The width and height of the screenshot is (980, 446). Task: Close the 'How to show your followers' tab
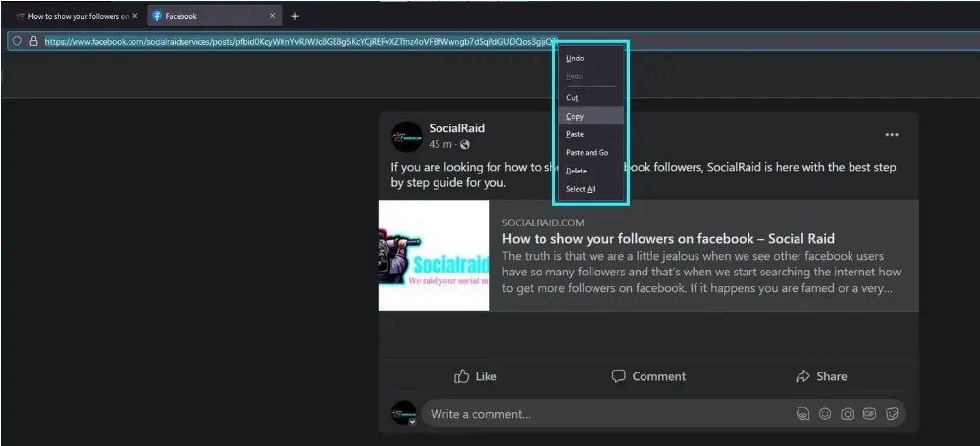click(x=135, y=16)
